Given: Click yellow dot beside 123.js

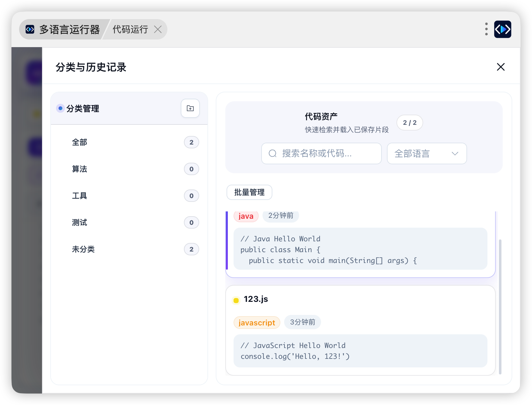Looking at the screenshot, I should coord(236,300).
